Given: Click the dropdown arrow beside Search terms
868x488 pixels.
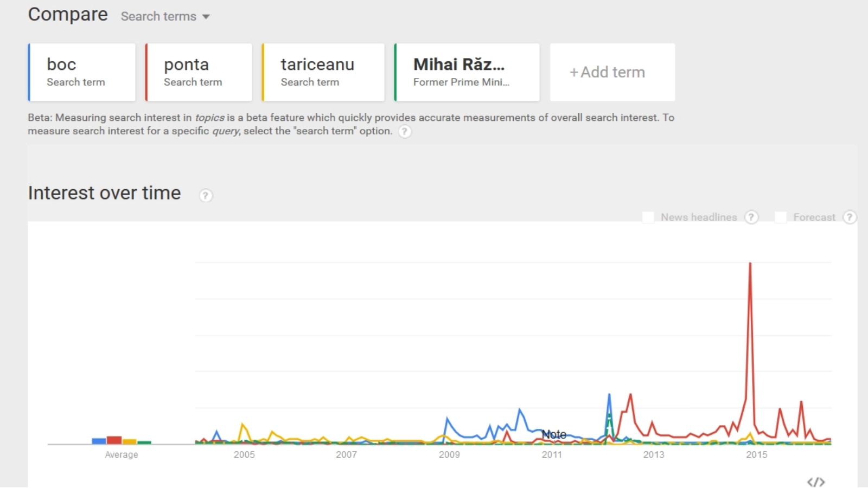Looking at the screenshot, I should pyautogui.click(x=206, y=17).
